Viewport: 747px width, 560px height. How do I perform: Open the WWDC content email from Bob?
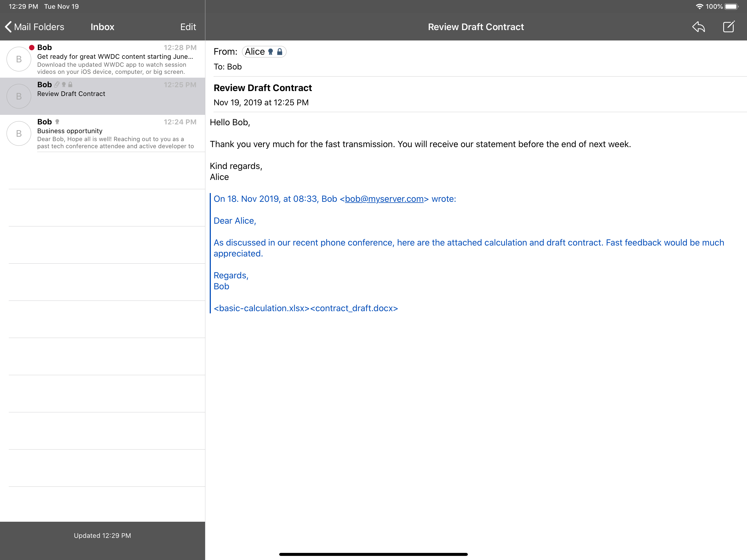click(x=103, y=59)
